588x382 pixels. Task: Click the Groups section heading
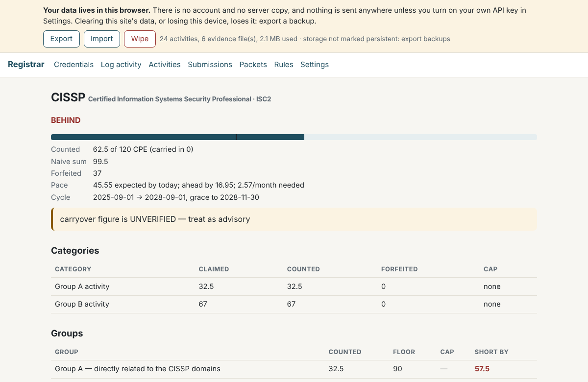coord(67,334)
